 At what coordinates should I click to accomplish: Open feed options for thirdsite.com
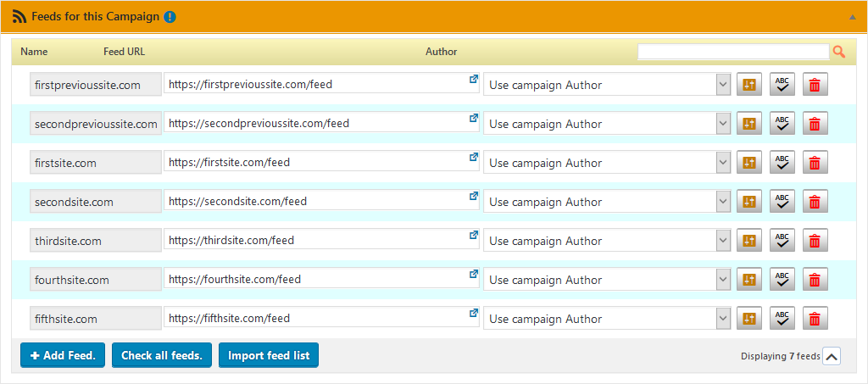click(x=749, y=241)
